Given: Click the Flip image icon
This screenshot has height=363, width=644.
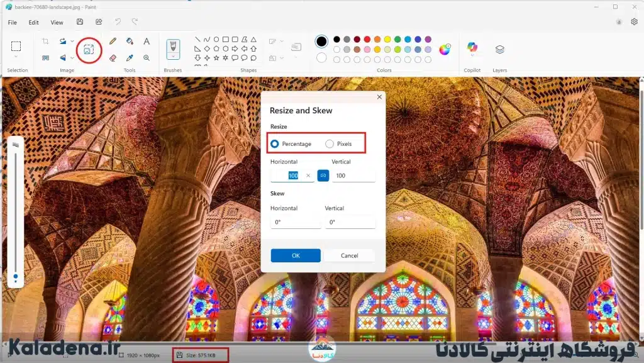Looking at the screenshot, I should coord(63,58).
